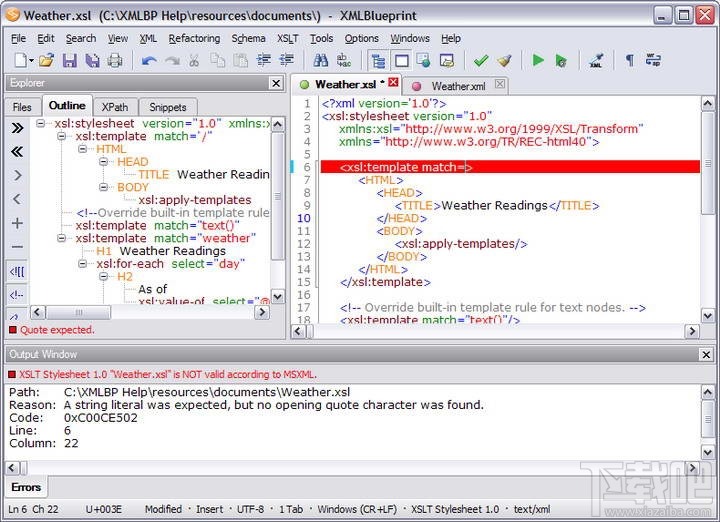
Task: Click the web browser preview toolbar icon
Action: click(423, 60)
